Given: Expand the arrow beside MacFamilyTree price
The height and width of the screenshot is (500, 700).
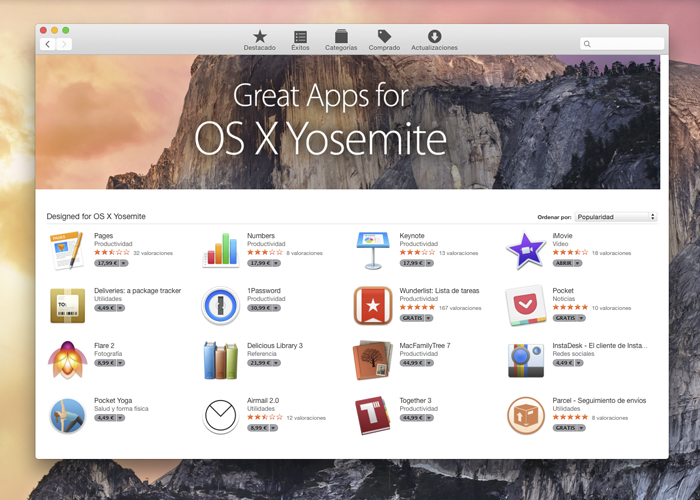Looking at the screenshot, I should tap(429, 363).
